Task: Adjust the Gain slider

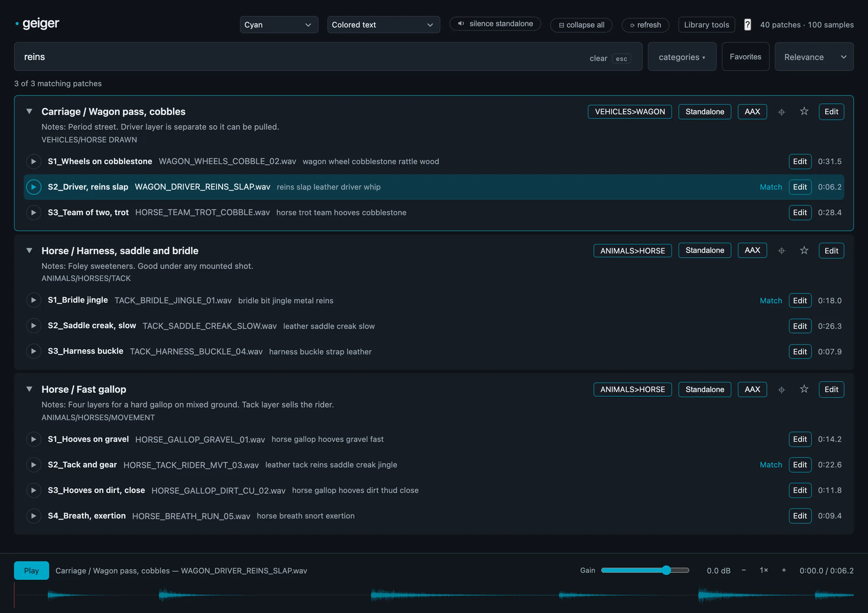Action: point(645,570)
